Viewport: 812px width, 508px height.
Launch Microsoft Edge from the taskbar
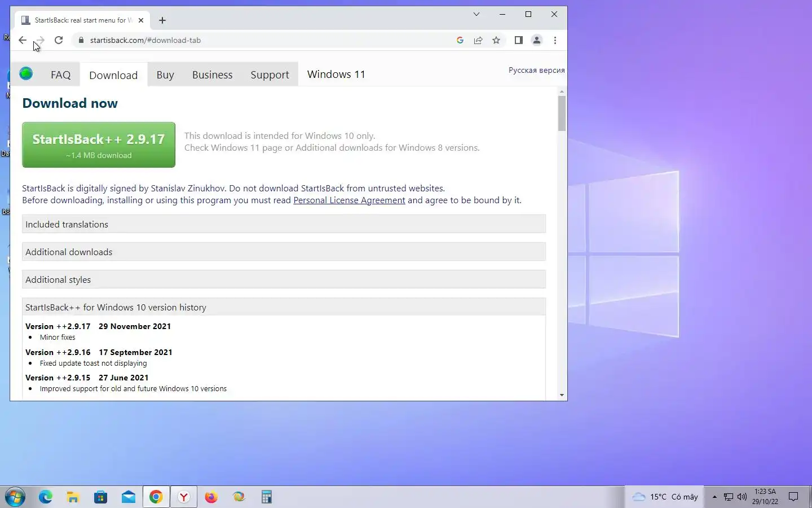(46, 497)
